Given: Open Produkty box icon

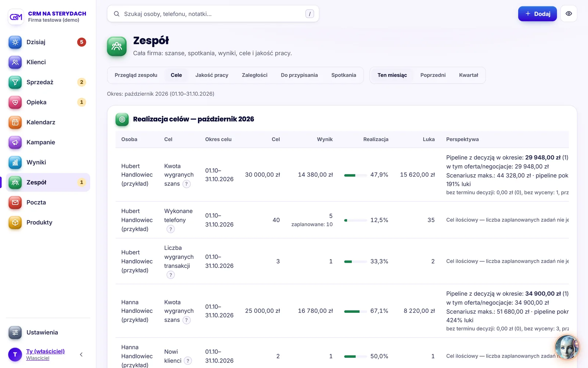Looking at the screenshot, I should point(15,222).
